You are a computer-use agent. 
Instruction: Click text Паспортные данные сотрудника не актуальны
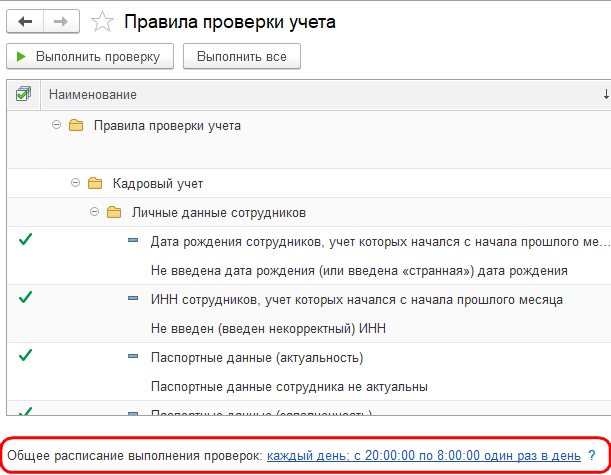[x=289, y=387]
